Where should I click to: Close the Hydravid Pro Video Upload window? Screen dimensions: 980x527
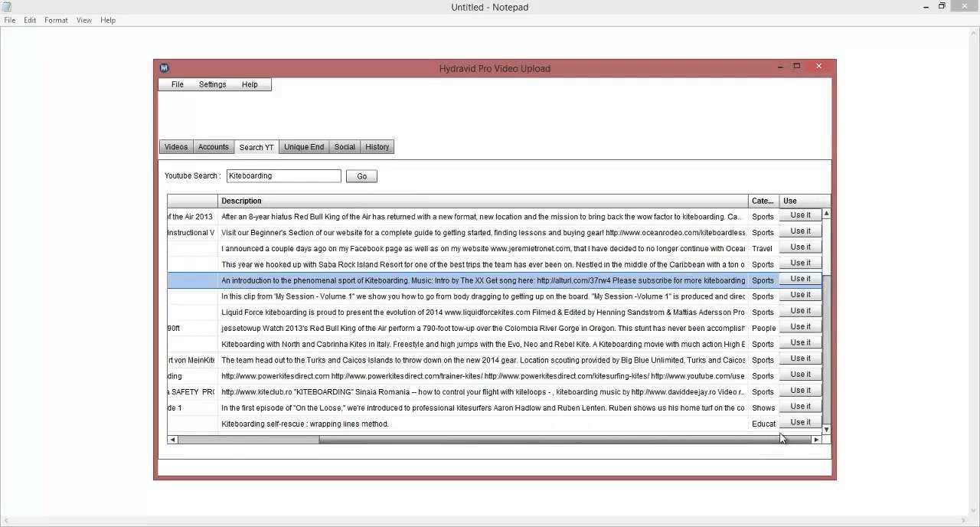pyautogui.click(x=818, y=67)
